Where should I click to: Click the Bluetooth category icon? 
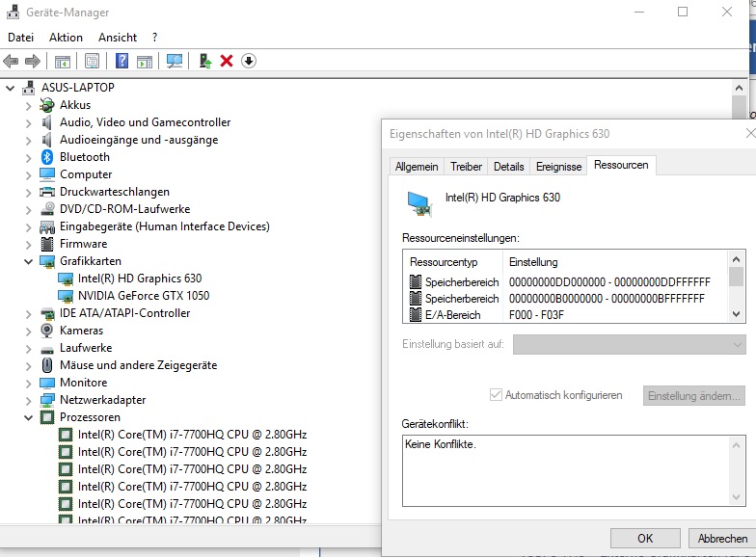pyautogui.click(x=47, y=157)
